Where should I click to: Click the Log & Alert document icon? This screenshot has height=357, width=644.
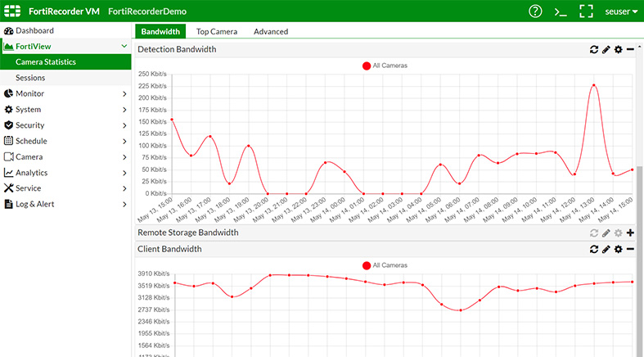click(x=8, y=204)
